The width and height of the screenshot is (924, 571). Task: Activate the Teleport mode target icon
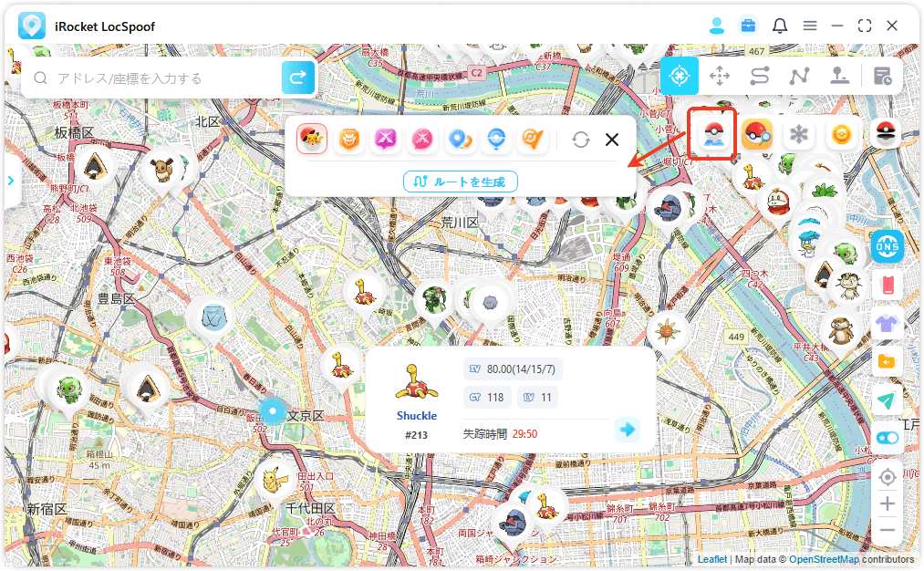[680, 76]
